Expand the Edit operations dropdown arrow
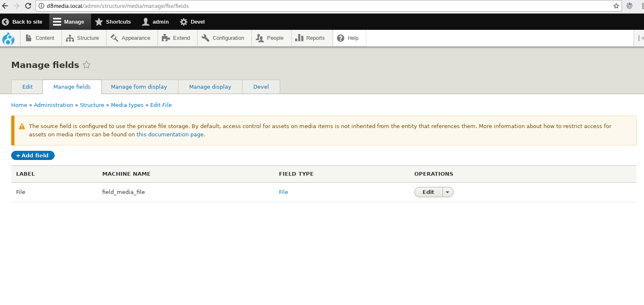Viewport: 644px width, 305px height. point(447,192)
